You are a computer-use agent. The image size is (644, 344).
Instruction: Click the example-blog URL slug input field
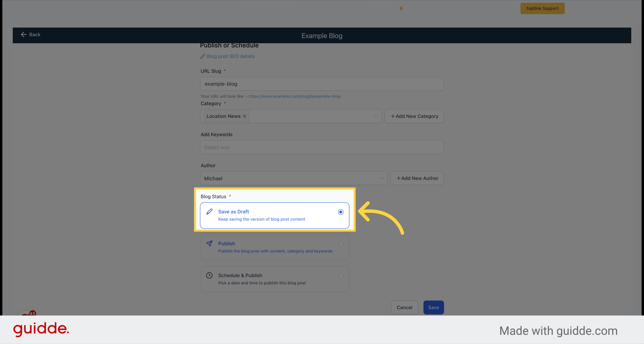point(322,84)
